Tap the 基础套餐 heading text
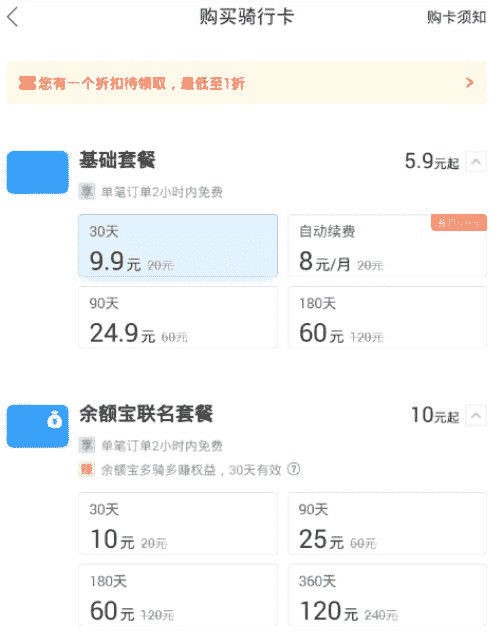Viewport: 490px width, 635px height. [x=117, y=160]
